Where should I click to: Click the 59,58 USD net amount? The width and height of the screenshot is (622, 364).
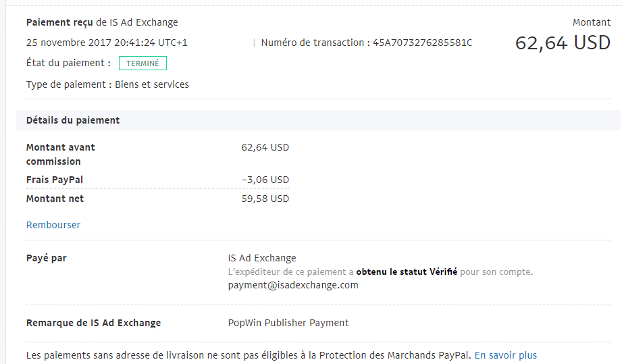(265, 199)
